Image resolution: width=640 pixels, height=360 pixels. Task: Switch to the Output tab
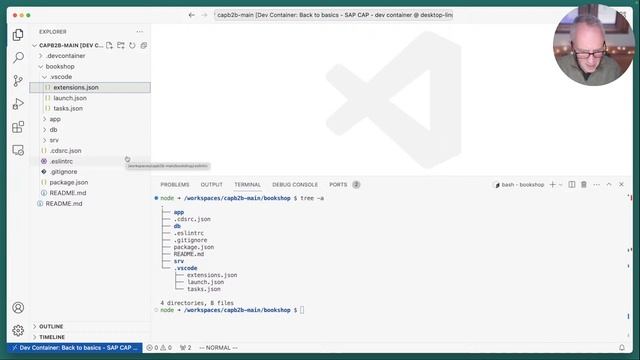pos(211,184)
